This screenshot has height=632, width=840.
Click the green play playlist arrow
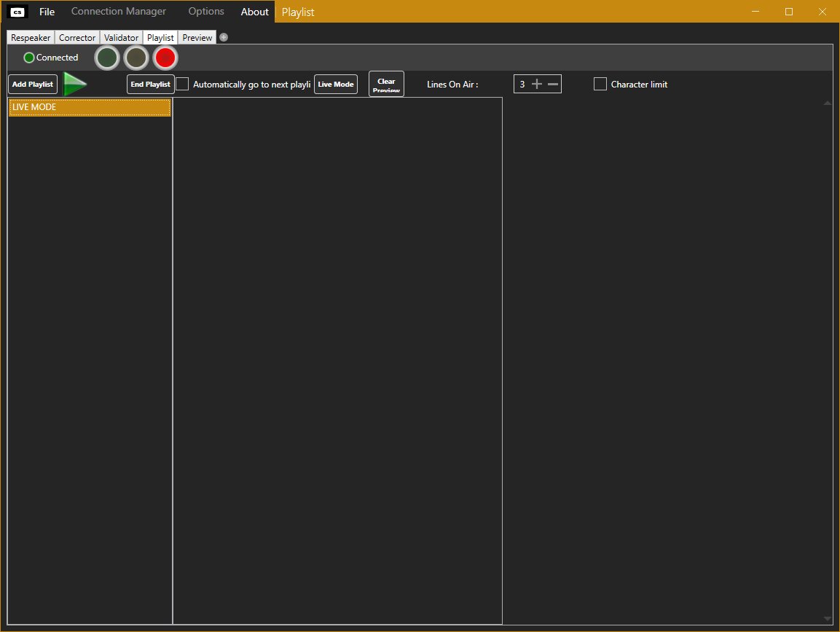coord(74,85)
